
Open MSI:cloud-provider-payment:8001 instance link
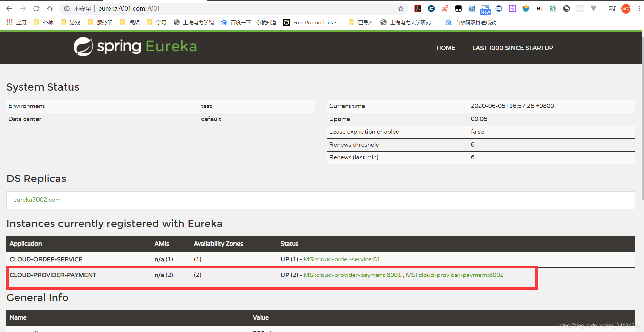[352, 275]
